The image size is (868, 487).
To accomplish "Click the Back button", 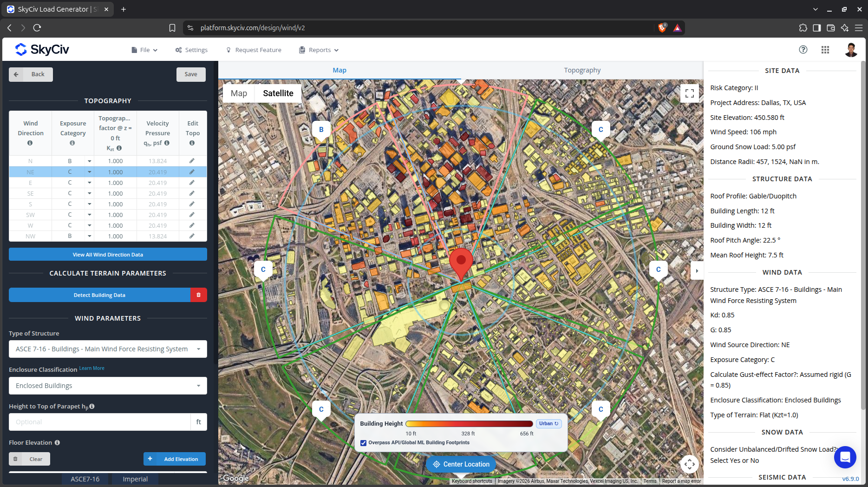I will coord(31,74).
